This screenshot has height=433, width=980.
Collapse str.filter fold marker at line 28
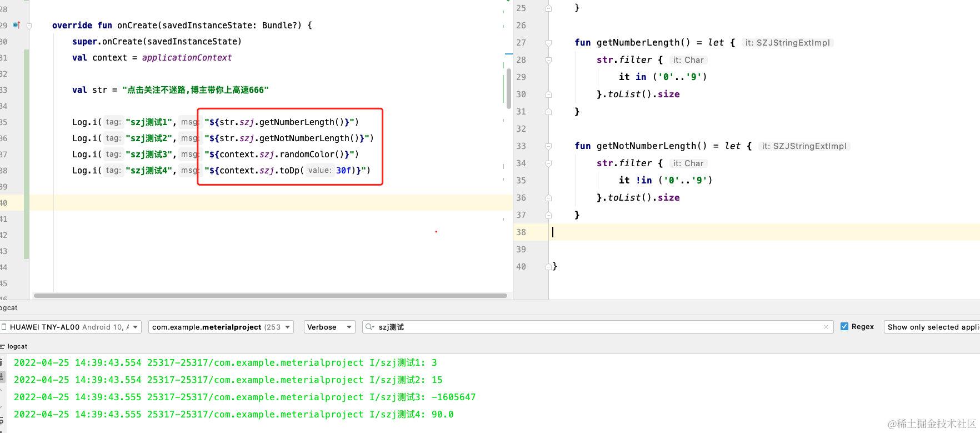pos(548,60)
